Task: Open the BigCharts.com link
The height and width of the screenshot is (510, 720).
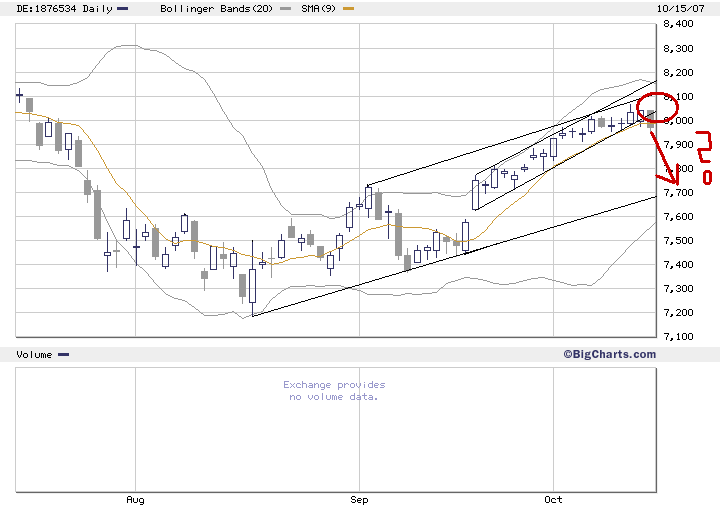Action: [x=610, y=354]
